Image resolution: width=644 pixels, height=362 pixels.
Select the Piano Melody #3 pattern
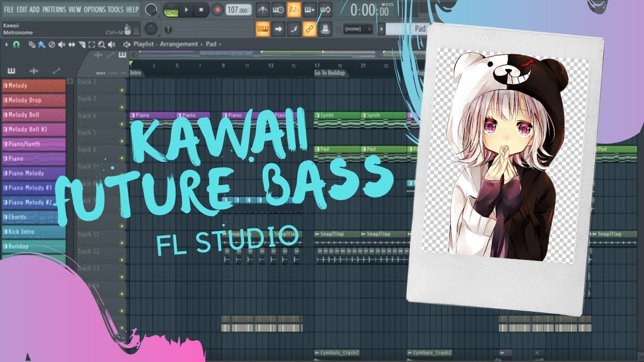(x=34, y=188)
